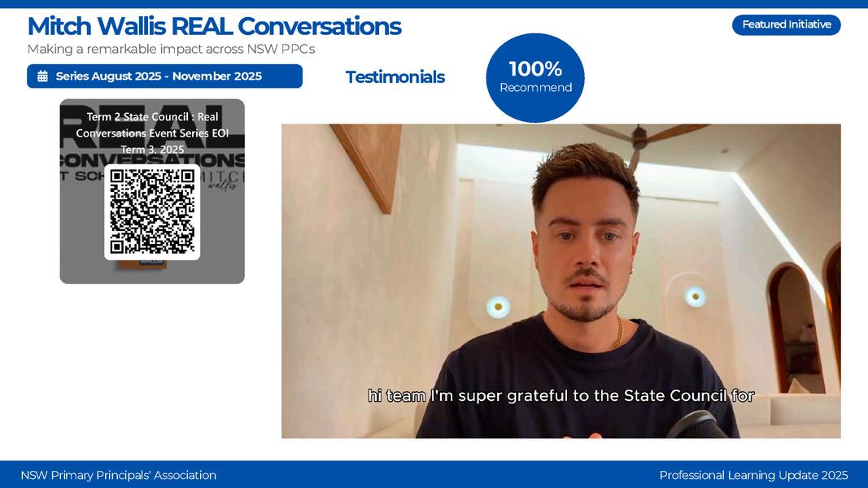Click the Real Conversations Event Series EOI card
This screenshot has height=488, width=868.
(x=152, y=191)
